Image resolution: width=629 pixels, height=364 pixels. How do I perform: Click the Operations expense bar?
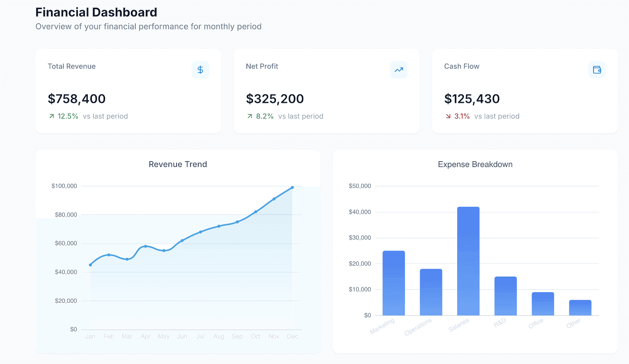point(431,292)
